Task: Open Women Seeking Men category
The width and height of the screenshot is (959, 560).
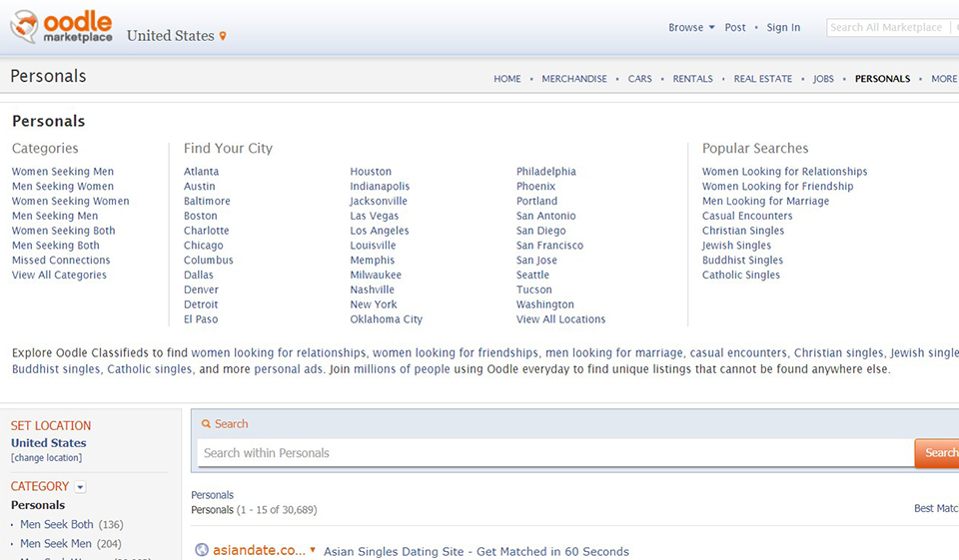Action: (62, 171)
